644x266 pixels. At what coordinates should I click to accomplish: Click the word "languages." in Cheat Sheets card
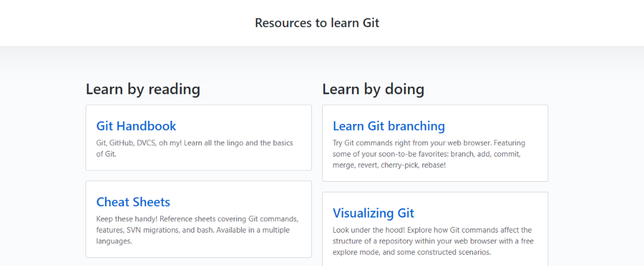[x=114, y=241]
